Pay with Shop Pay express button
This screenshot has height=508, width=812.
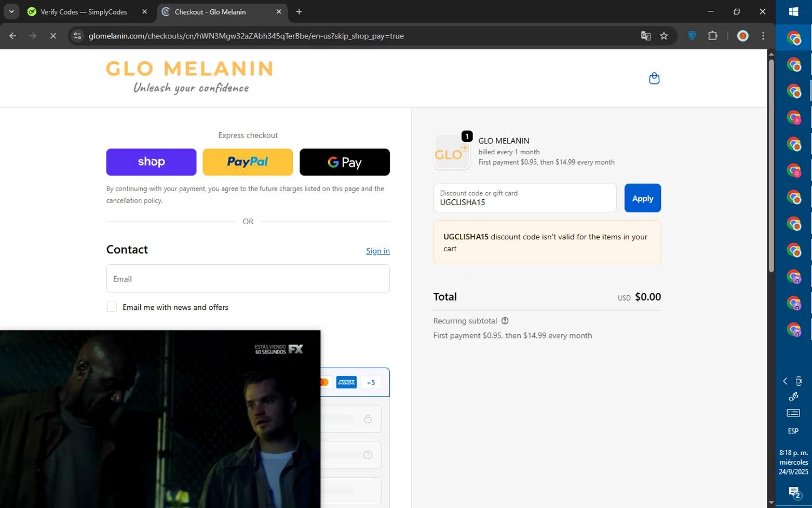point(151,162)
